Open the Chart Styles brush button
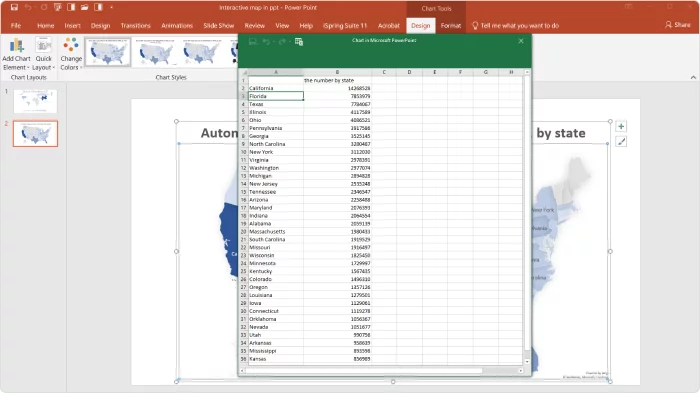 [621, 142]
